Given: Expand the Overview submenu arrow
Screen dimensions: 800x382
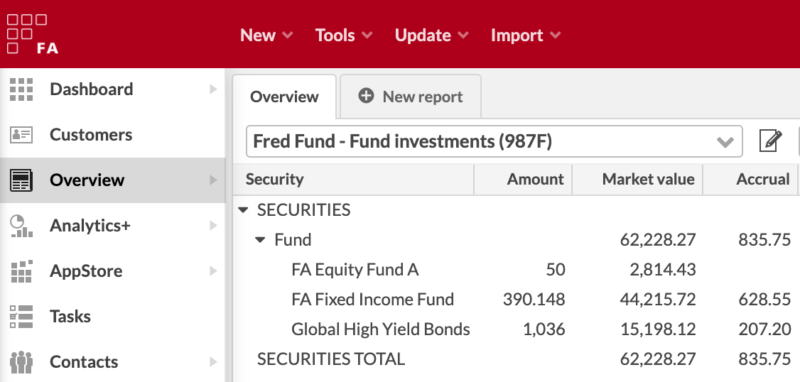Looking at the screenshot, I should pos(213,180).
